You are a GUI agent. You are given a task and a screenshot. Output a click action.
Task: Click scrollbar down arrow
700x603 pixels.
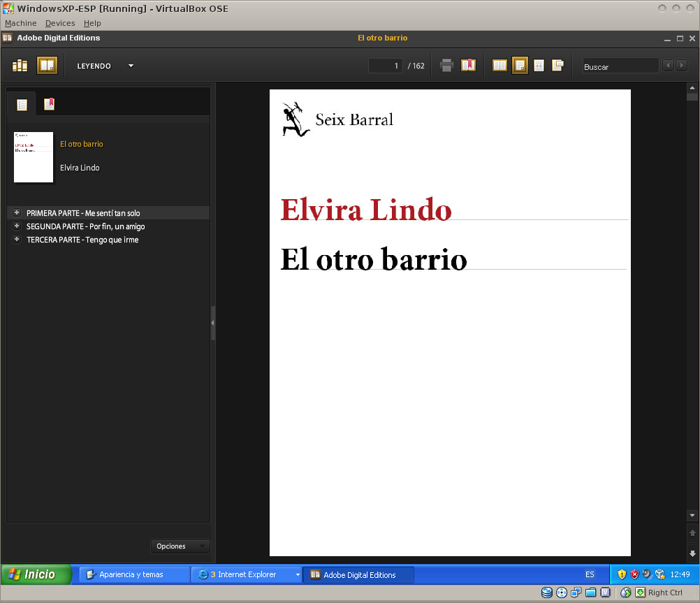[692, 515]
